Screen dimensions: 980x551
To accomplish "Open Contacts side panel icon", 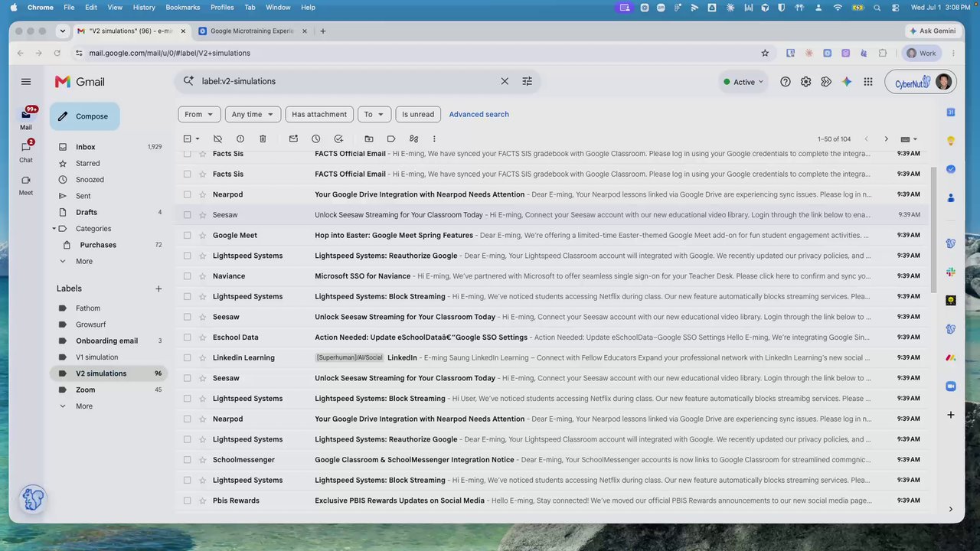I will point(951,197).
